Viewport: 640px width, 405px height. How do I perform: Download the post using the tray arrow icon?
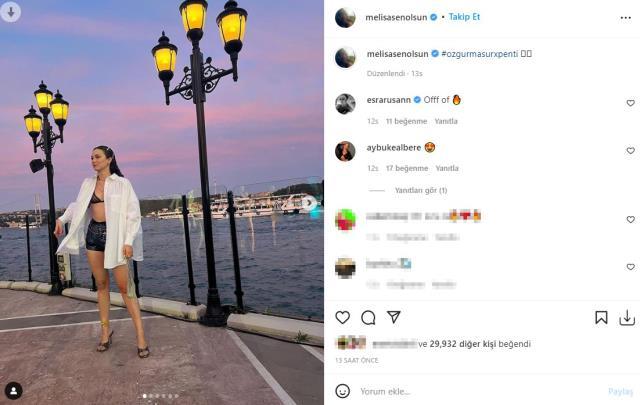click(x=627, y=318)
